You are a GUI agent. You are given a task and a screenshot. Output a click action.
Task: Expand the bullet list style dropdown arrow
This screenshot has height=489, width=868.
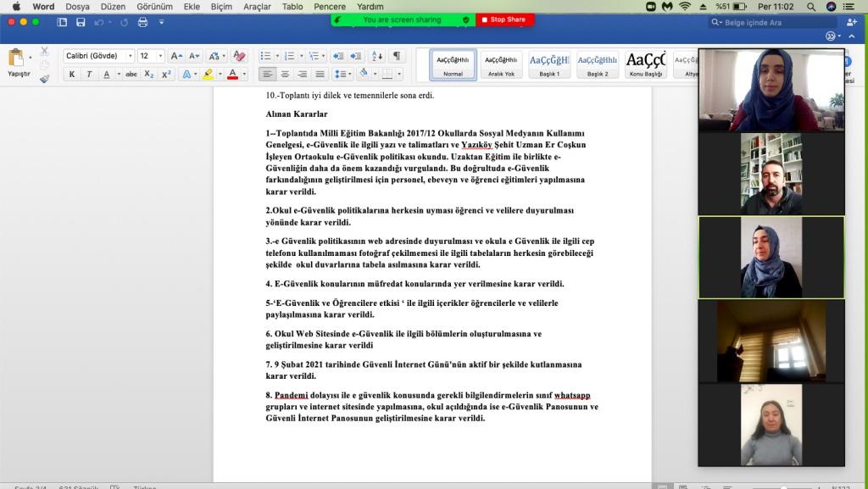click(277, 56)
